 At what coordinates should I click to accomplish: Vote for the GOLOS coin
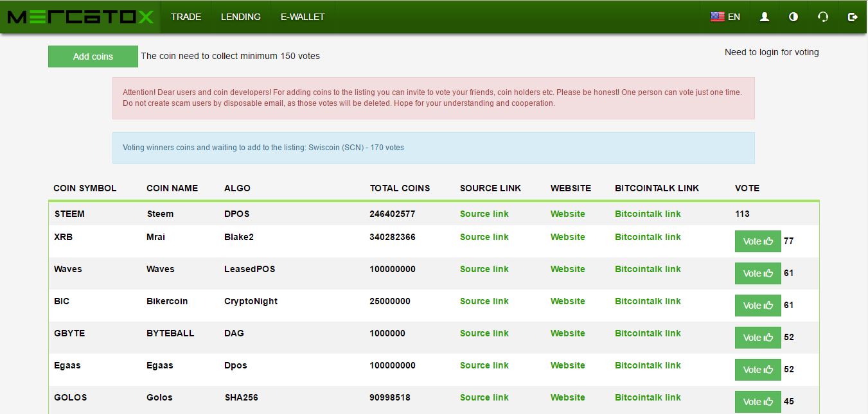[x=758, y=402]
